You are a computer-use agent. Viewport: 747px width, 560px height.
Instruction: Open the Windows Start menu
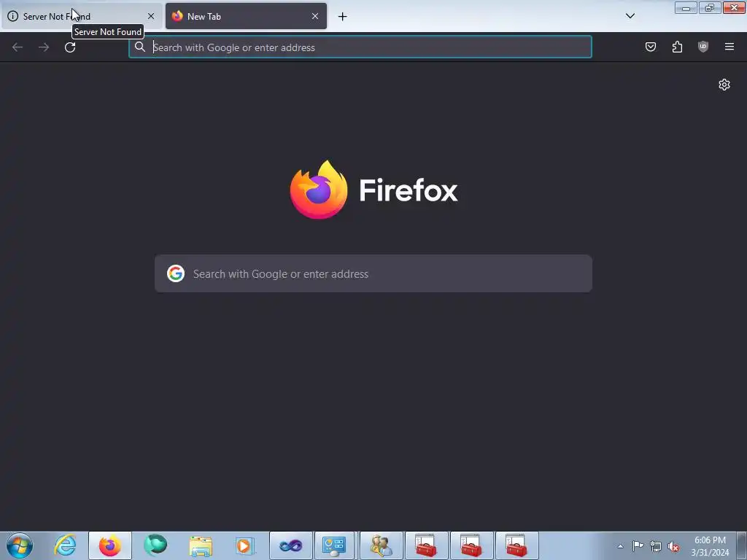pyautogui.click(x=20, y=545)
